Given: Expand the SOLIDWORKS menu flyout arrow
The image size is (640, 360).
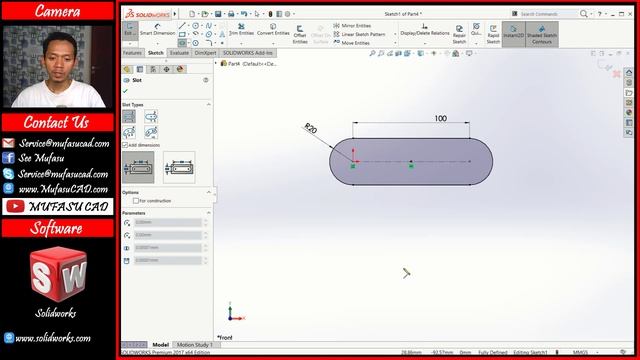Looking at the screenshot, I should (x=175, y=14).
